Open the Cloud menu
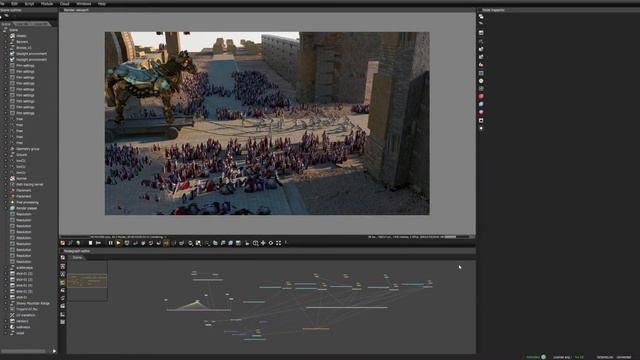This screenshot has height=360, width=640. click(64, 3)
